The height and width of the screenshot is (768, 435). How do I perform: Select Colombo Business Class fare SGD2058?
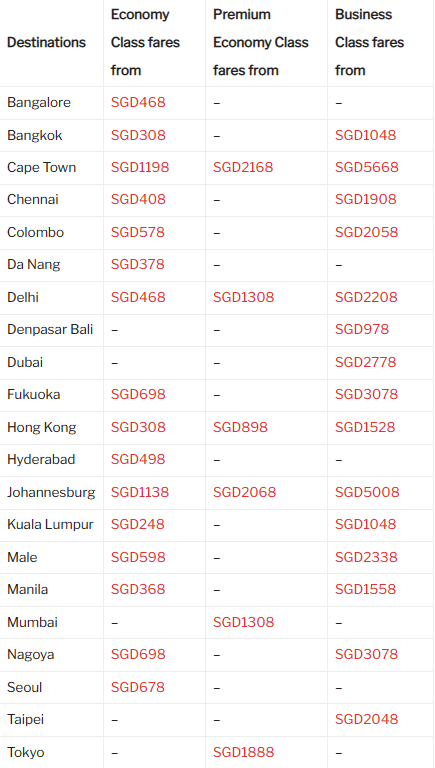[x=367, y=232]
